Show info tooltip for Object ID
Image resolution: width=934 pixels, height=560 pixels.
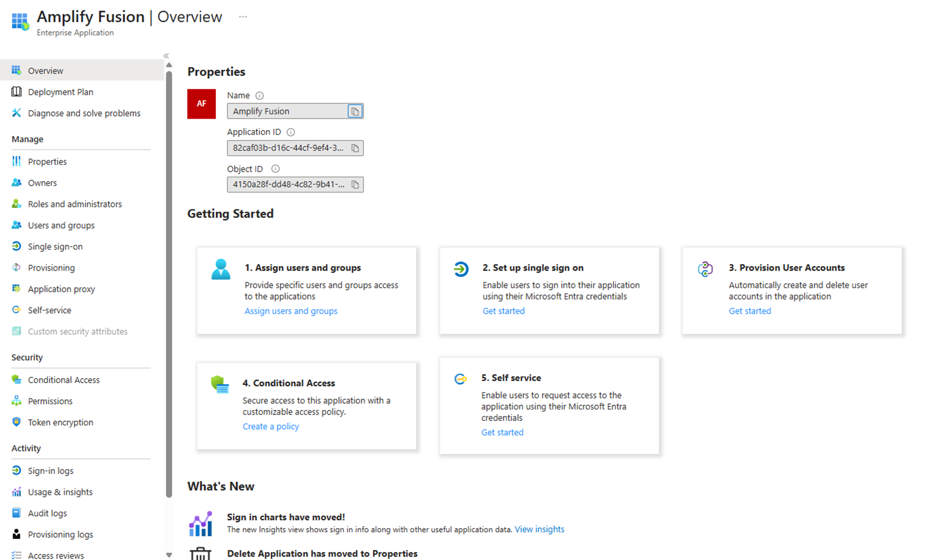pos(276,169)
